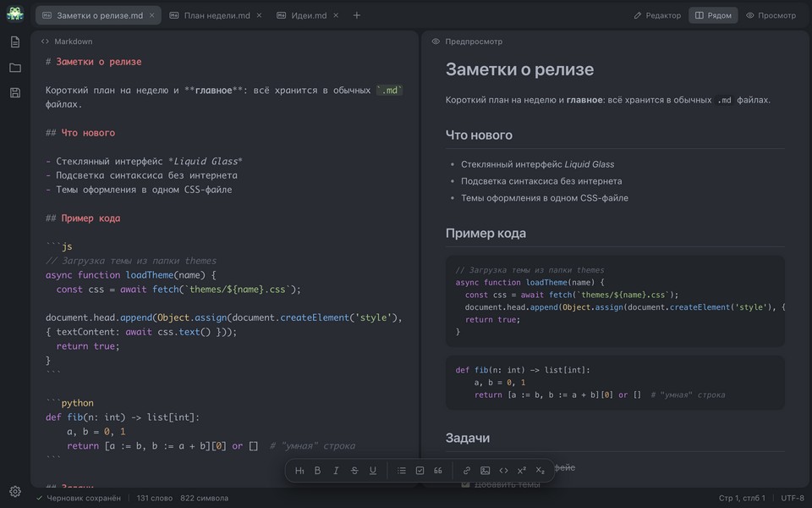The width and height of the screenshot is (812, 508).
Task: Click preview heading Что нового
Action: click(479, 135)
